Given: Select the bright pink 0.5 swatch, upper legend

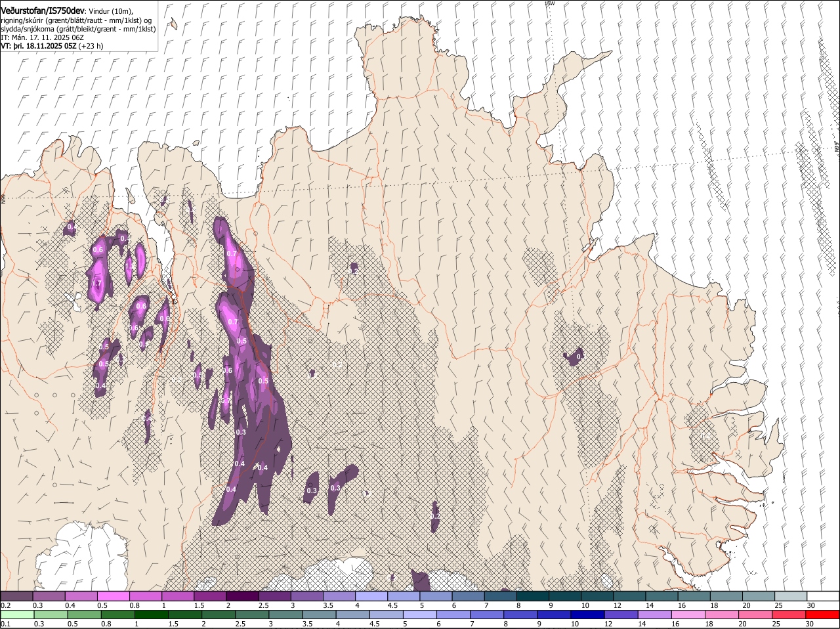Looking at the screenshot, I should pyautogui.click(x=113, y=596).
